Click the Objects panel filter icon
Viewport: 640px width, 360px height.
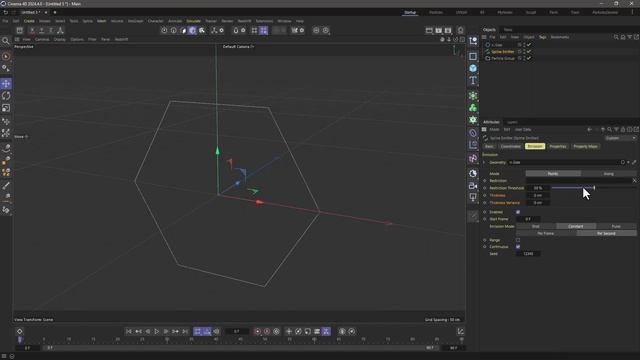(630, 37)
